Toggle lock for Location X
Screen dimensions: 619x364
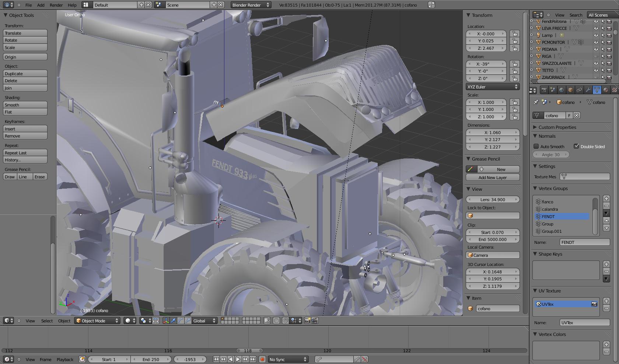514,34
